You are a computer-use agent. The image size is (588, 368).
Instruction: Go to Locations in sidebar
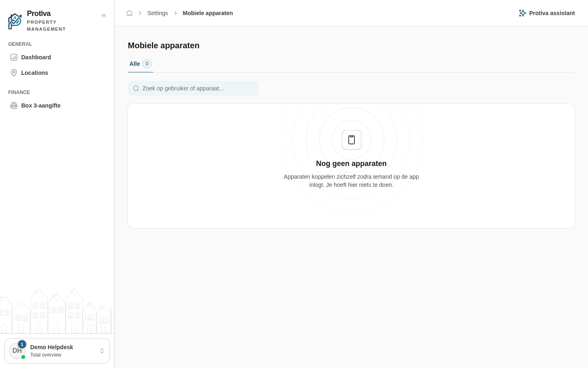click(57, 73)
